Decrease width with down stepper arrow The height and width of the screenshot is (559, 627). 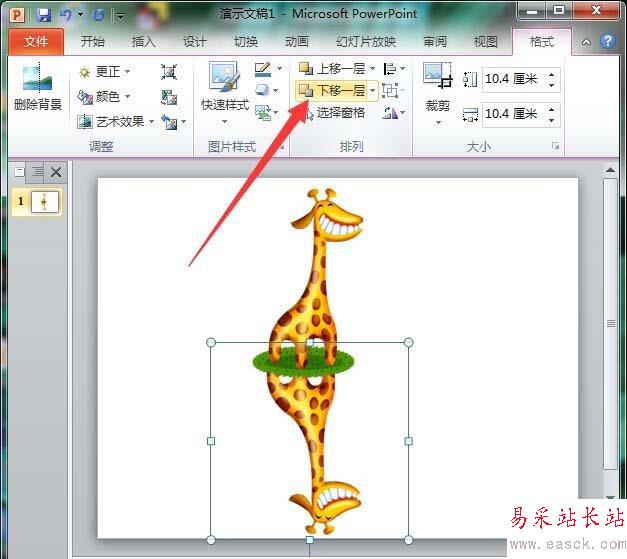pyautogui.click(x=552, y=120)
